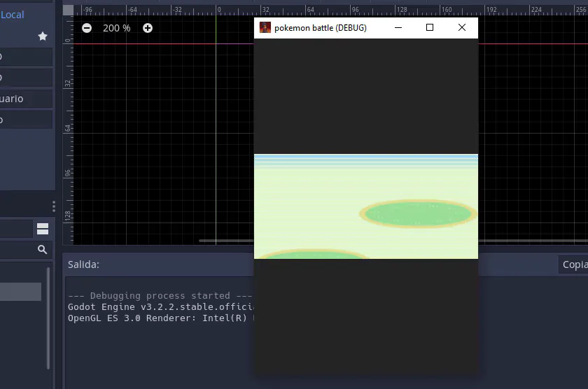Minimize the pokemon battle debug window
This screenshot has width=588, height=389.
398,28
